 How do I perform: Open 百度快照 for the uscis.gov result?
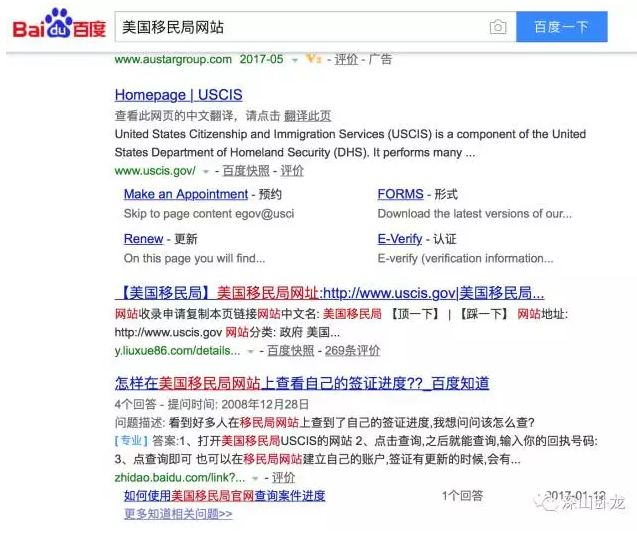(246, 172)
